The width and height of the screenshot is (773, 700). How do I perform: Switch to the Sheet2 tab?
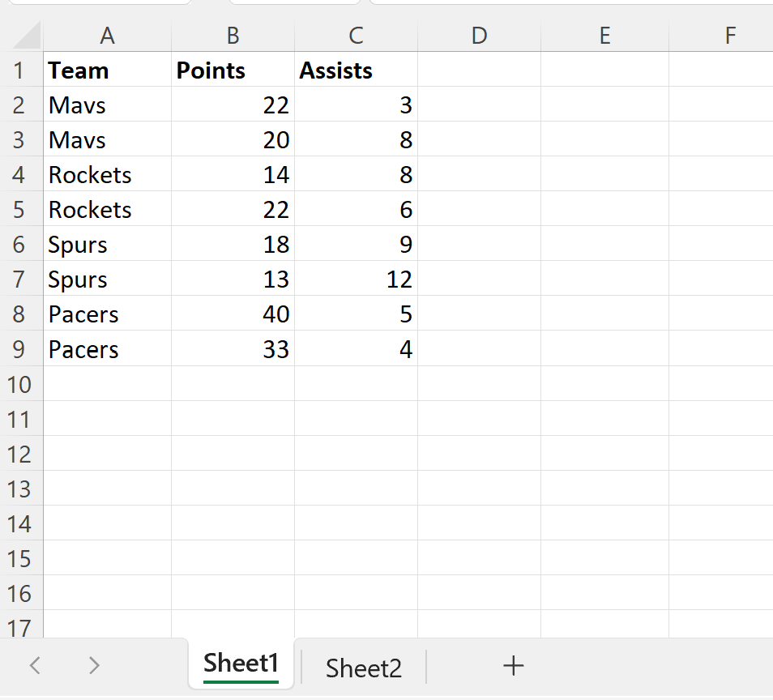click(362, 667)
